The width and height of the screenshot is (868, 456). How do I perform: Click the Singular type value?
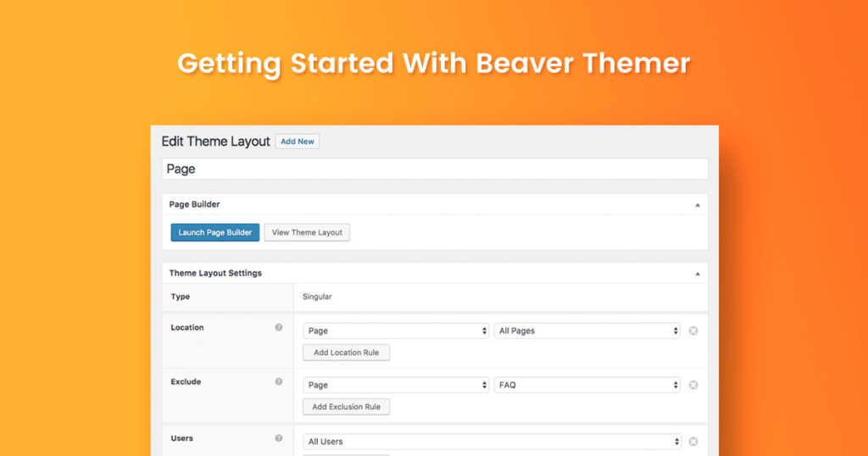317,297
